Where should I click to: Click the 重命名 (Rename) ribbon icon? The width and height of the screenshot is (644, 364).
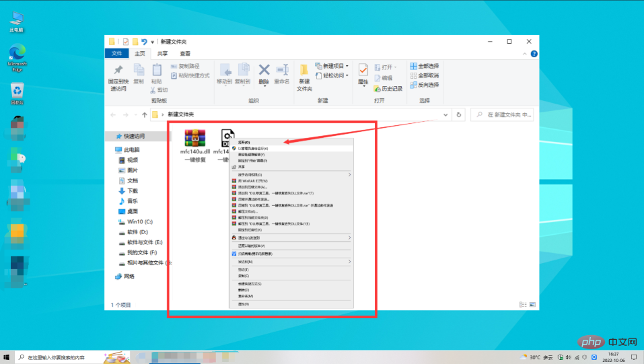coord(281,73)
